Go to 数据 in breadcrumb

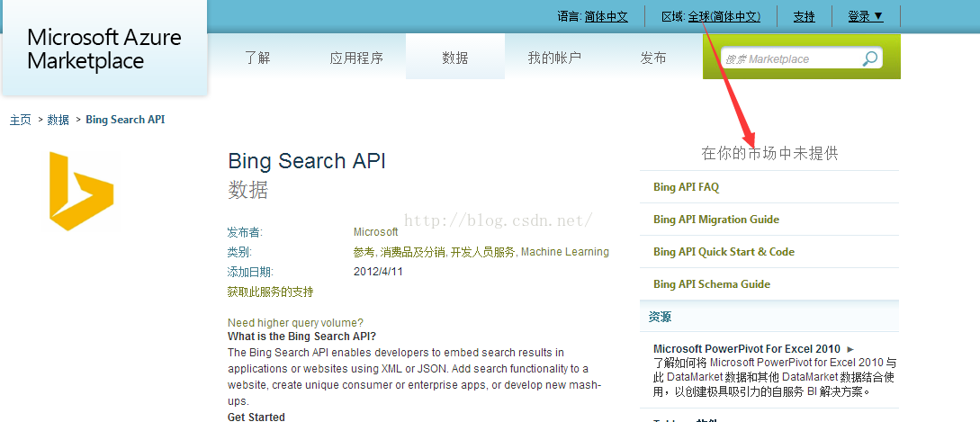click(58, 120)
